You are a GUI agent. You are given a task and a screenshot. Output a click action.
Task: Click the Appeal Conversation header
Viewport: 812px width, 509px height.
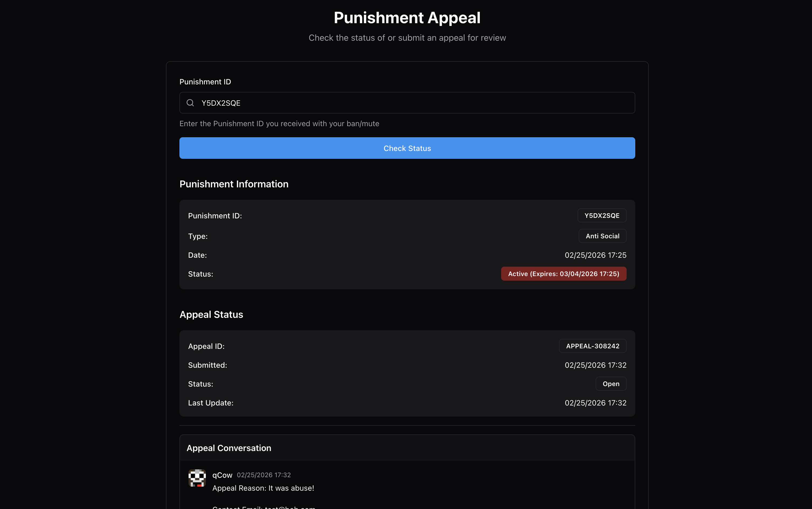pos(229,448)
